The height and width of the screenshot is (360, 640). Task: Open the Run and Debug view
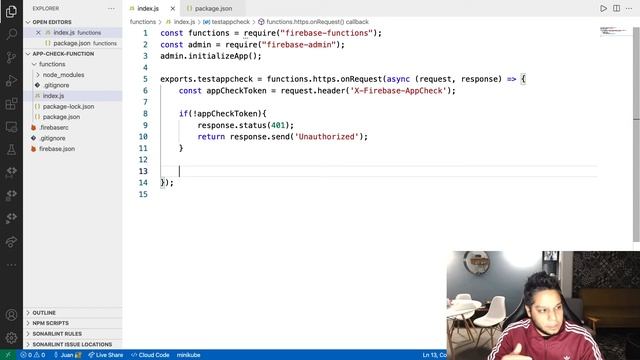(11, 81)
